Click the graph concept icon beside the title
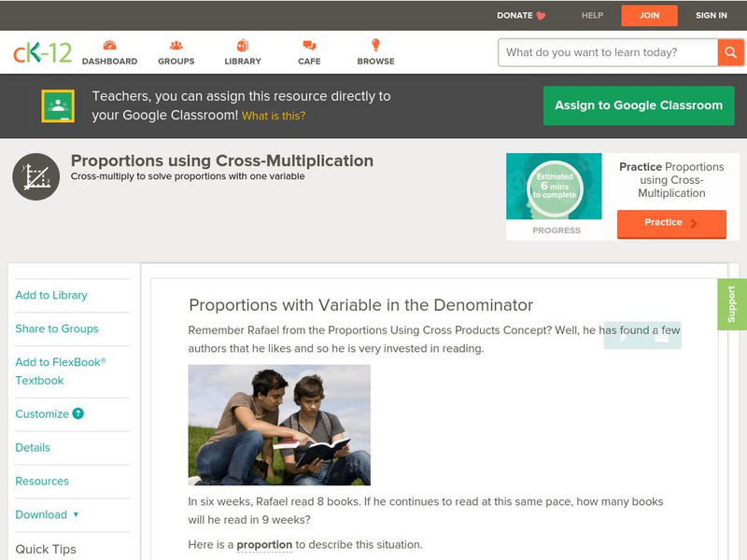The height and width of the screenshot is (560, 747). click(x=36, y=176)
